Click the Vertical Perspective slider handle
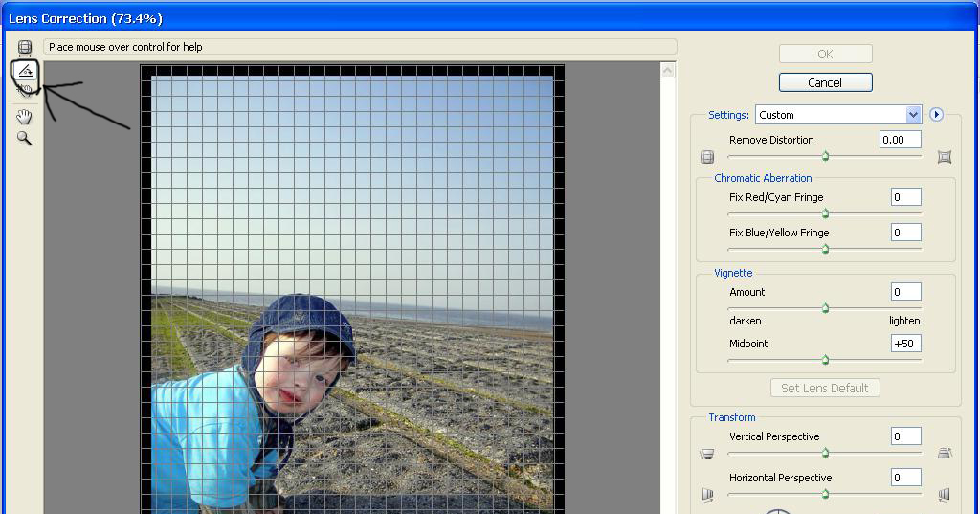The height and width of the screenshot is (514, 980). pos(825,453)
